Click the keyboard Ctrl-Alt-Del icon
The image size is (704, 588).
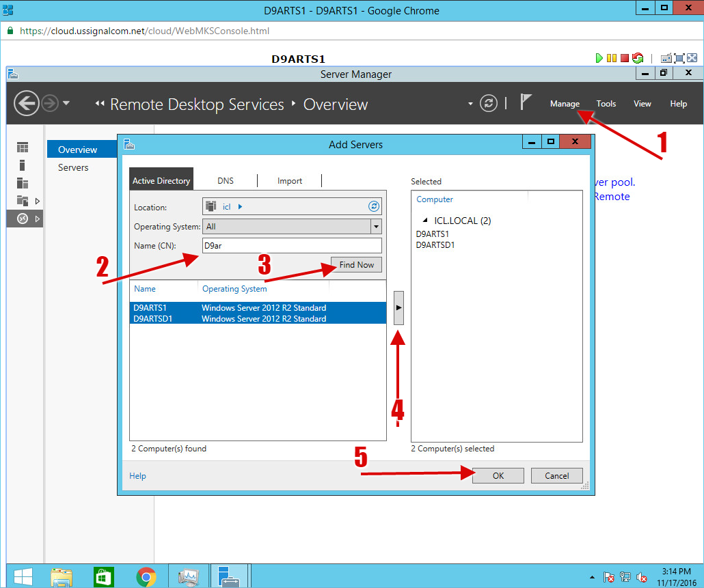[x=666, y=58]
